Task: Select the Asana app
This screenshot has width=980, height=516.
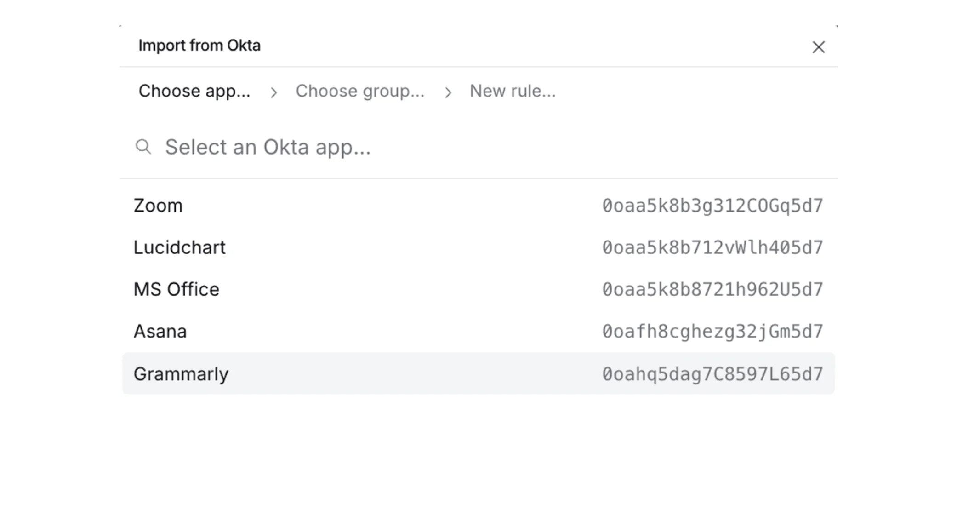Action: click(x=478, y=331)
